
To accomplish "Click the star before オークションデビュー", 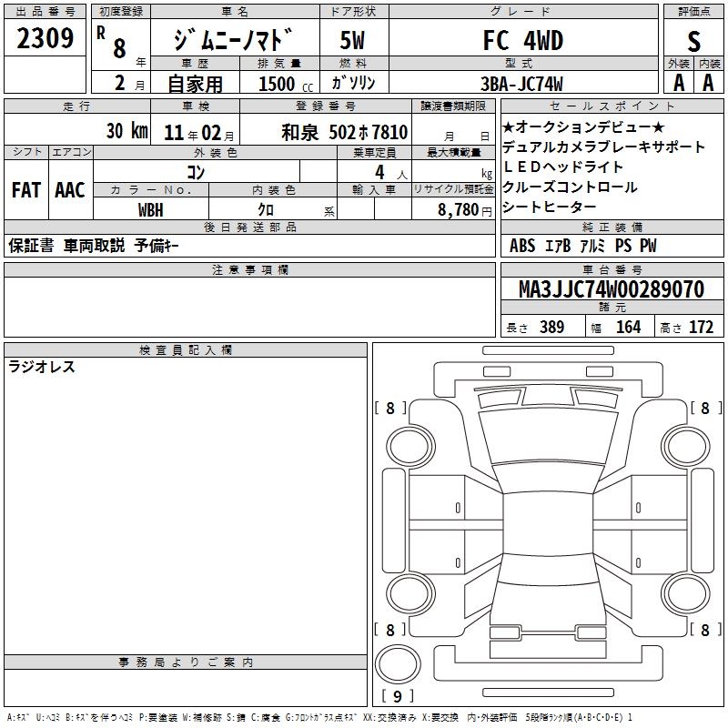I will pos(508,126).
